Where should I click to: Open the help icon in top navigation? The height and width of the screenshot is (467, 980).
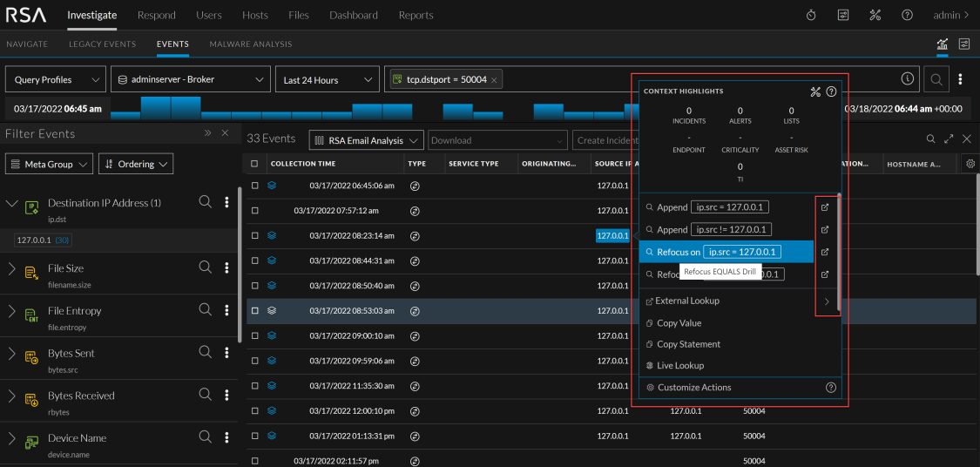907,15
